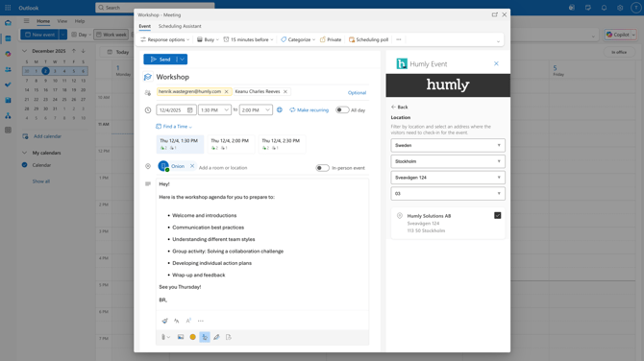Click the Send button

coord(161,60)
